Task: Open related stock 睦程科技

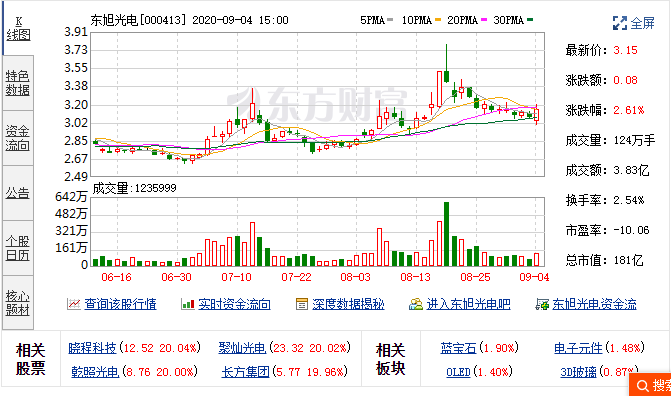Action: pyautogui.click(x=92, y=348)
